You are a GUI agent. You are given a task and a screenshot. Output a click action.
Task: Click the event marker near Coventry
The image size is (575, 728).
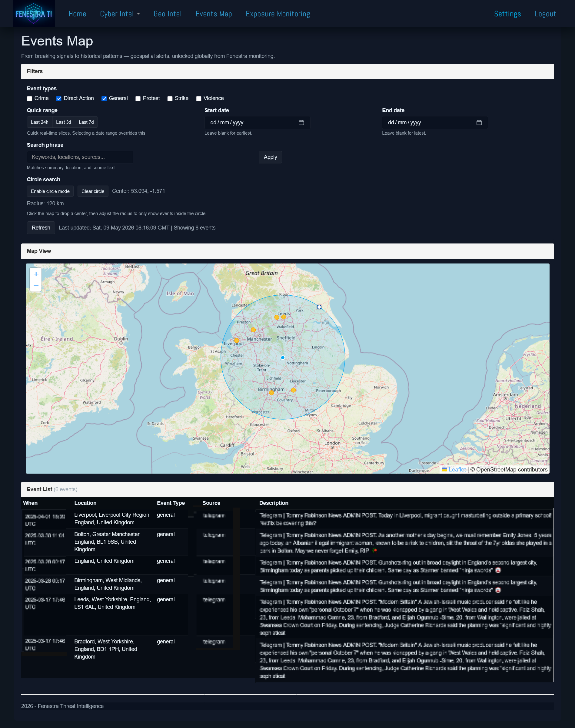tap(294, 390)
